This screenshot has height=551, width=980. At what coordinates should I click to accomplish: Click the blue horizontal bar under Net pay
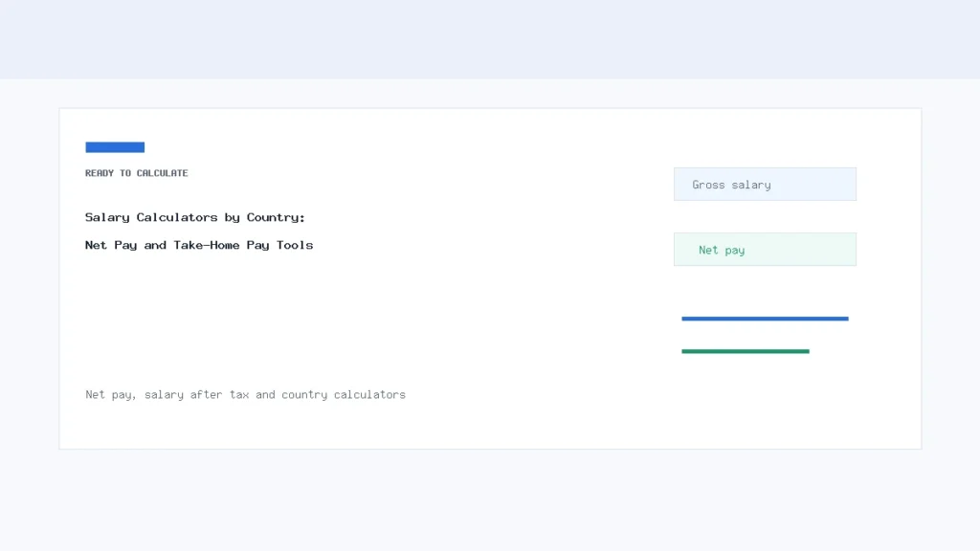click(765, 319)
